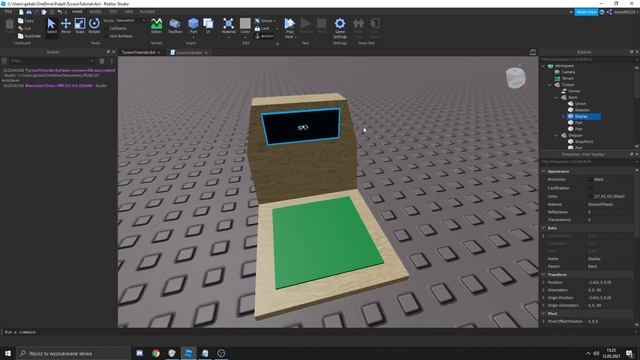Image resolution: width=640 pixels, height=360 pixels.
Task: Click the Output filter field
Action: pos(51,61)
